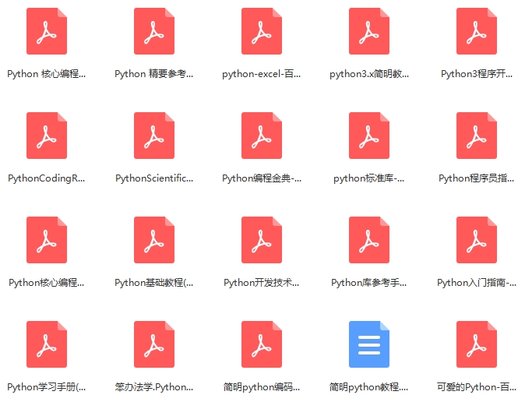Click the file name 'python标准库-...'
532x409 pixels.
pos(369,178)
